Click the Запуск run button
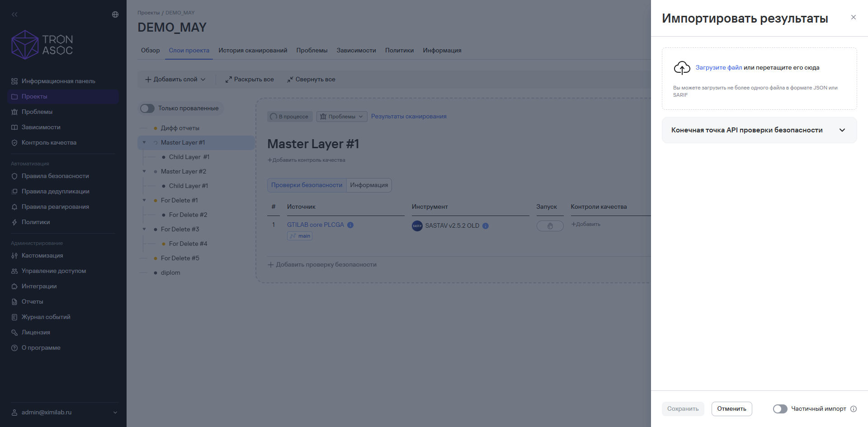Screen dimensions: 868x427 [550, 226]
